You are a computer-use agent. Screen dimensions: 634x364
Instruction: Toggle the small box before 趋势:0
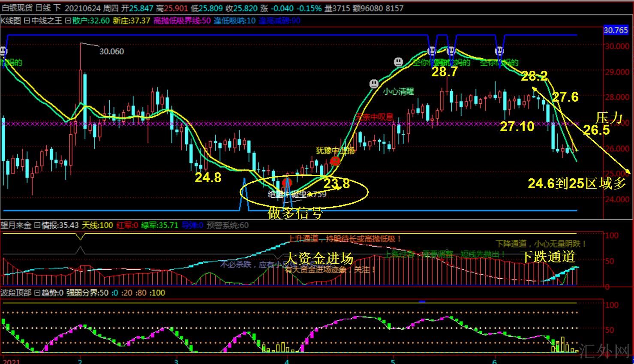coord(37,293)
